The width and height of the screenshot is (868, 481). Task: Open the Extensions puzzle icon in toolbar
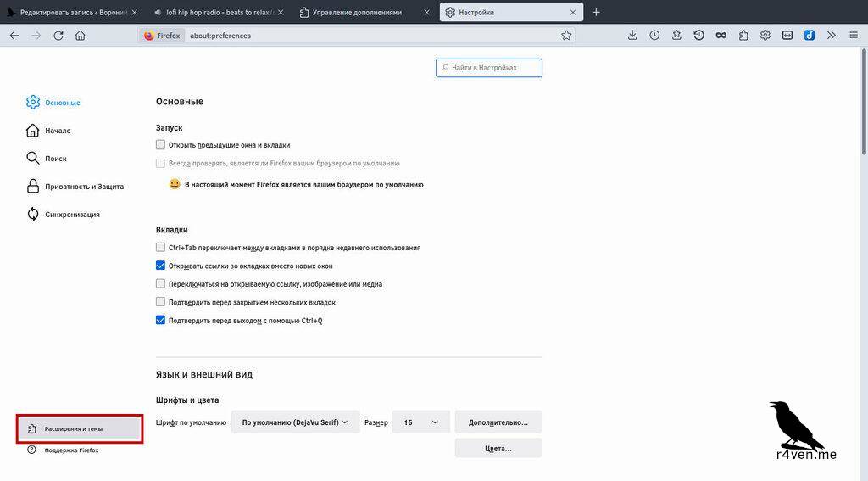(x=743, y=36)
